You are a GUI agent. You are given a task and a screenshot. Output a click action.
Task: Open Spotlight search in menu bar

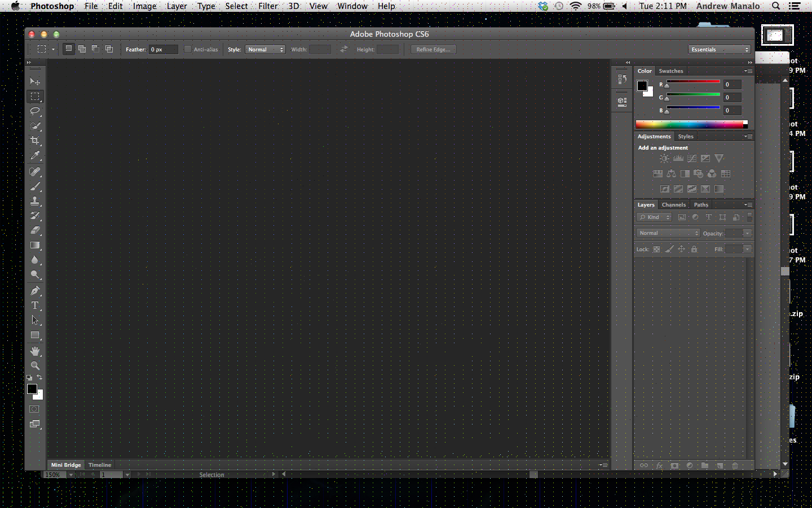[776, 6]
